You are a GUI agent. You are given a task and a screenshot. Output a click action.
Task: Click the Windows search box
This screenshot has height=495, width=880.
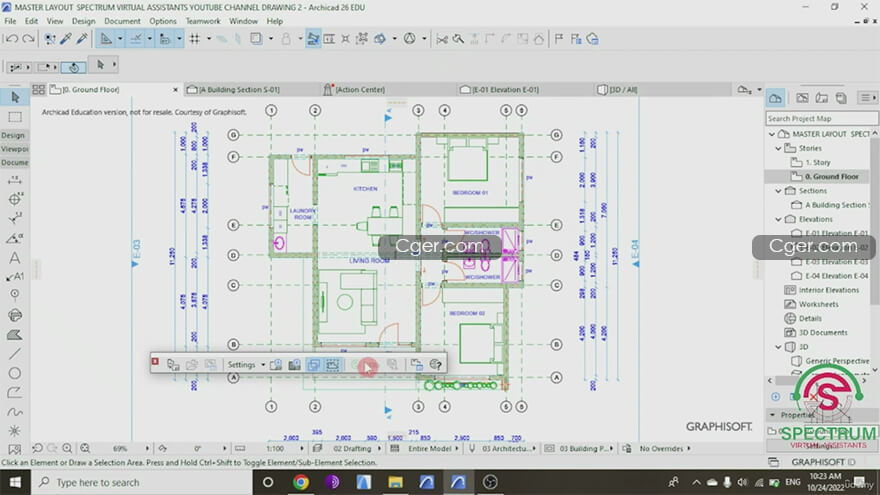tap(142, 482)
